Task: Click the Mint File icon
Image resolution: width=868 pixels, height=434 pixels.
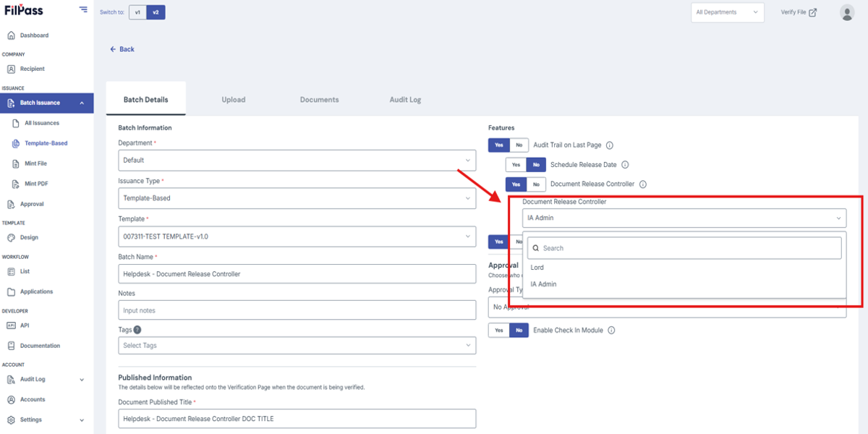Action: tap(16, 163)
